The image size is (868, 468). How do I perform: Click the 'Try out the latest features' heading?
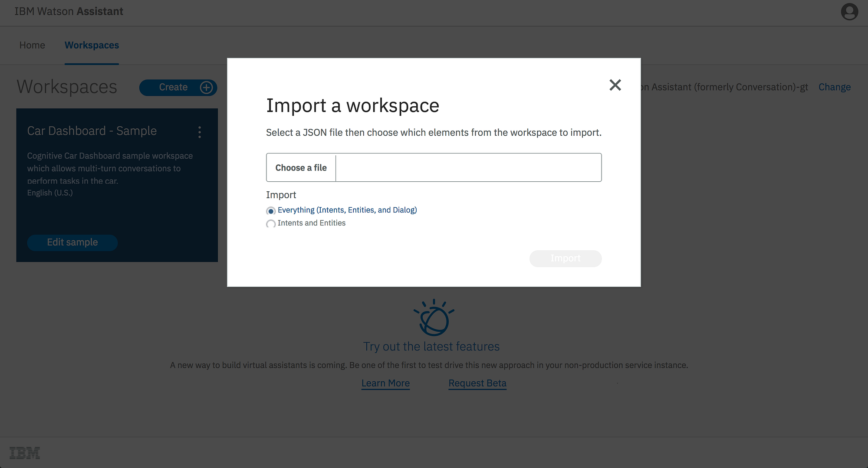(x=431, y=347)
